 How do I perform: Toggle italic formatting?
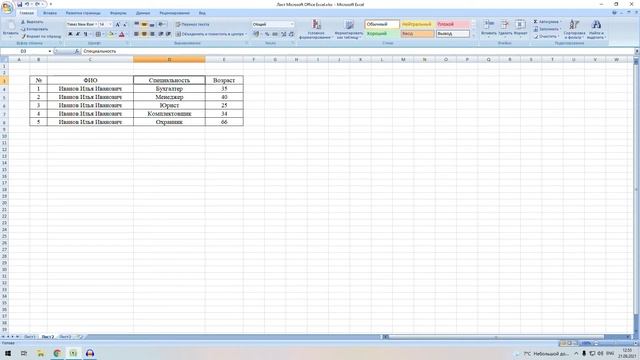pos(78,34)
